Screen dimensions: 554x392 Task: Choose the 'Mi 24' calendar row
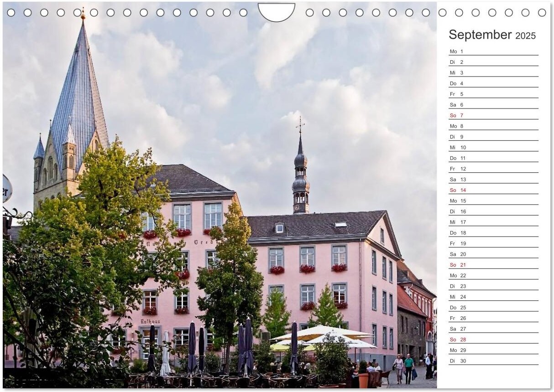pyautogui.click(x=493, y=297)
